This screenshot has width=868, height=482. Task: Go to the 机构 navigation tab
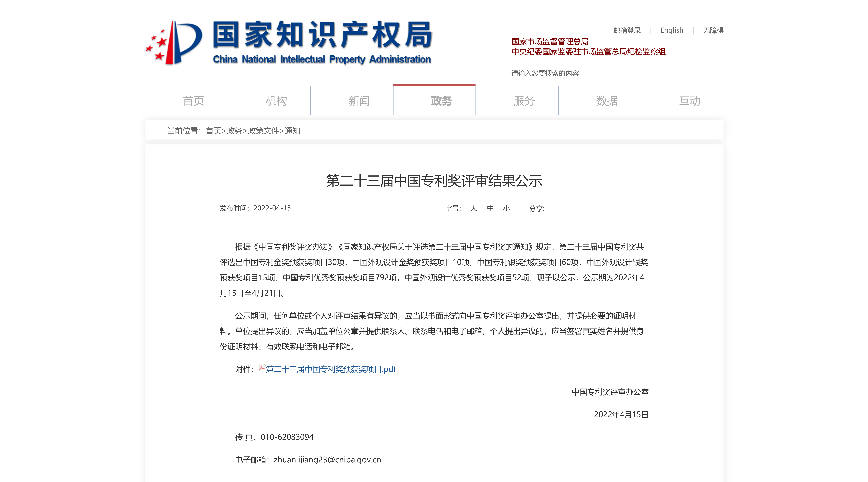[276, 101]
